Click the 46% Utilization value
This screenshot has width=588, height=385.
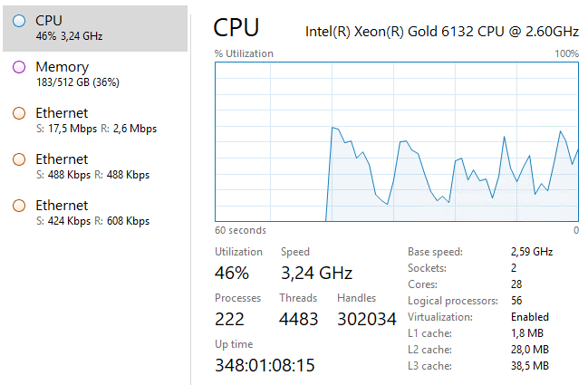[x=232, y=273]
